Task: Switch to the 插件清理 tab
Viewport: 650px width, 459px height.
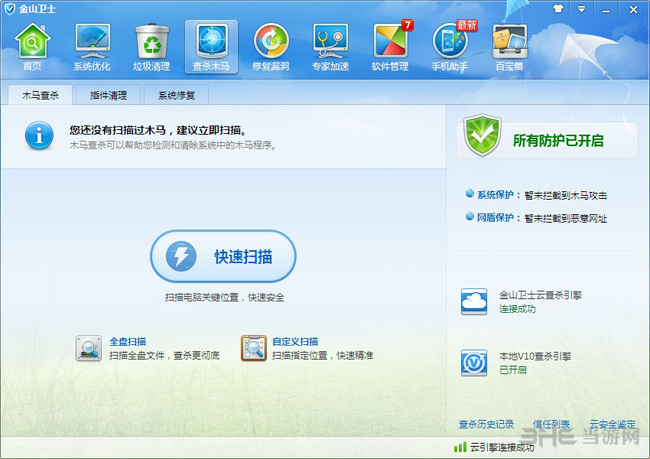Action: tap(107, 96)
